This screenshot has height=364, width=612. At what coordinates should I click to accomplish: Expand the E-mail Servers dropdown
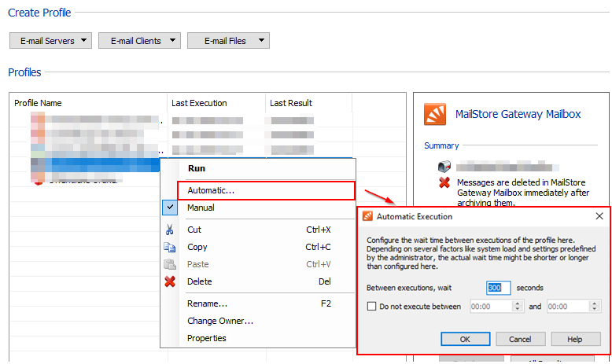pyautogui.click(x=50, y=41)
